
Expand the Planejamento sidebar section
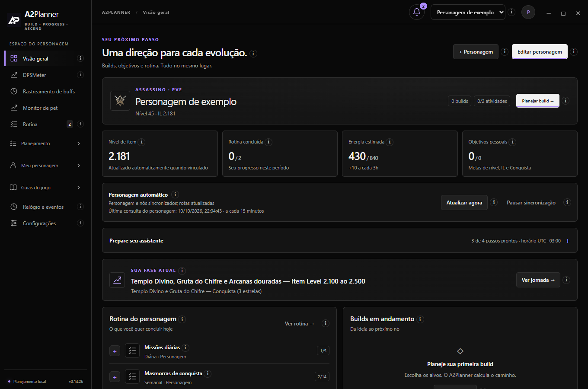point(45,143)
